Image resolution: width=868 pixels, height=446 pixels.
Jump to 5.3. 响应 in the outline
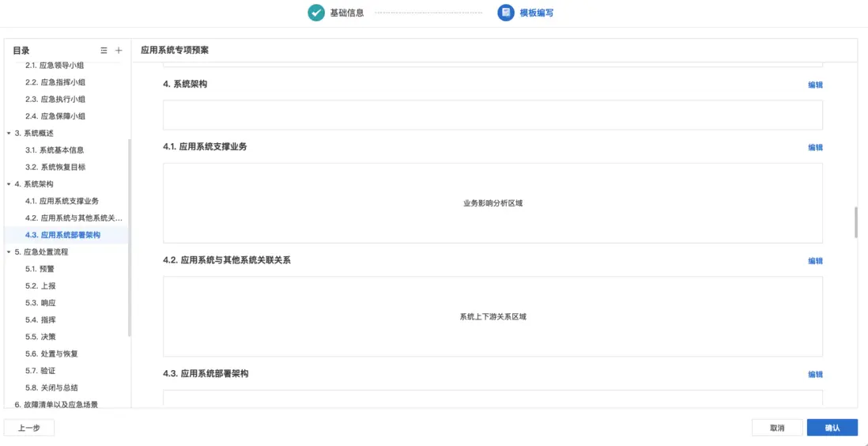(x=40, y=303)
